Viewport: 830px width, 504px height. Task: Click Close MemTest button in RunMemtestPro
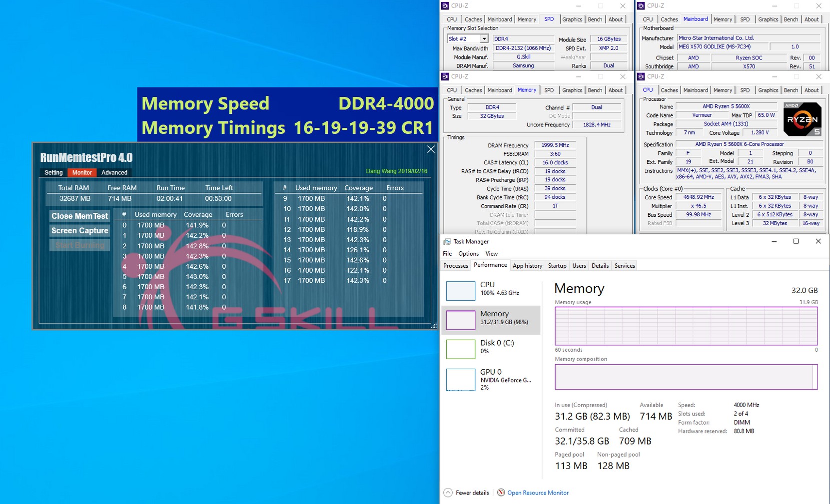click(x=79, y=216)
